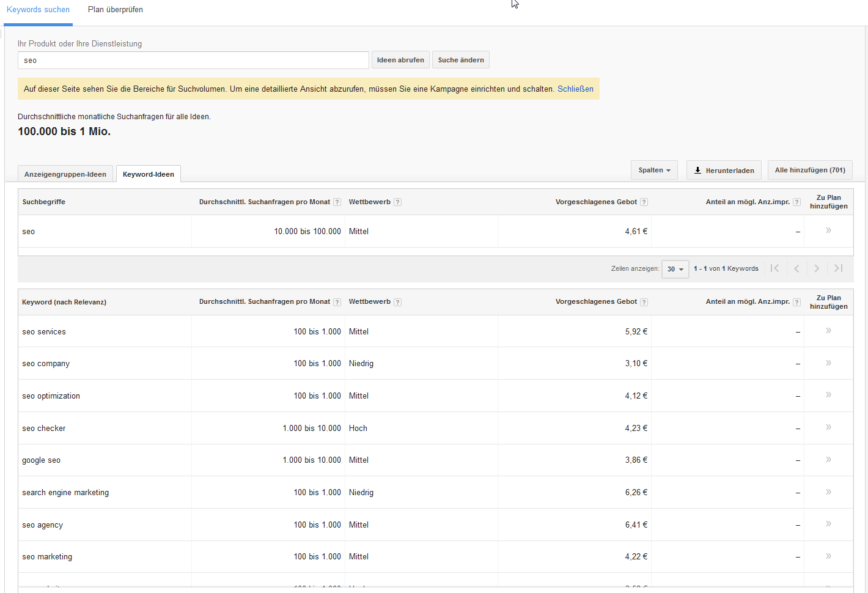Click the product search input containing "seo"
The image size is (868, 593).
point(193,60)
